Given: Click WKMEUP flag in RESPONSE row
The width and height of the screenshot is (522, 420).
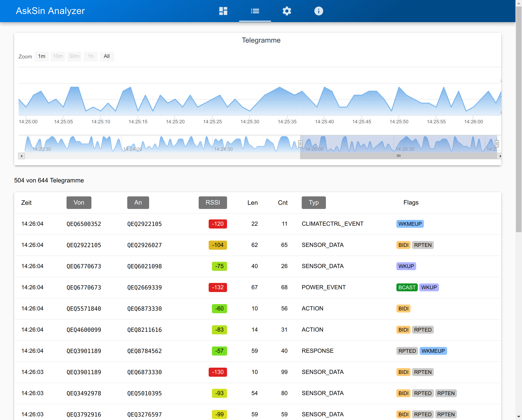Looking at the screenshot, I should (x=433, y=351).
